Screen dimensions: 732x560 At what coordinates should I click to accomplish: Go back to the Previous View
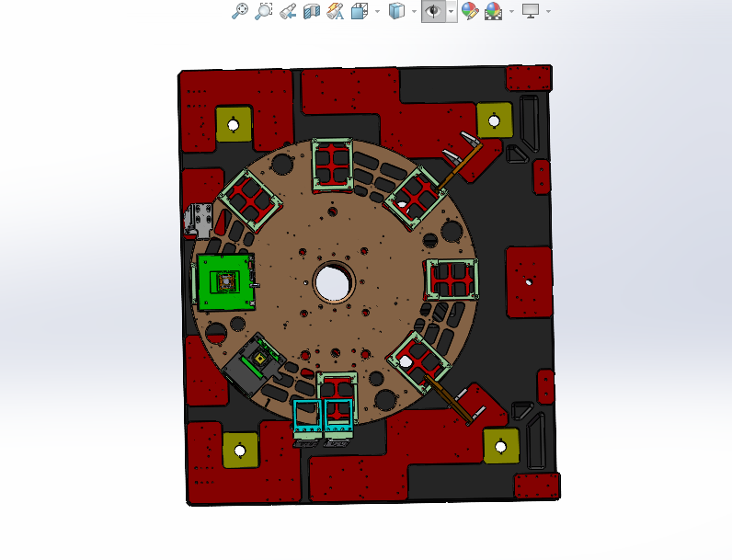click(288, 11)
